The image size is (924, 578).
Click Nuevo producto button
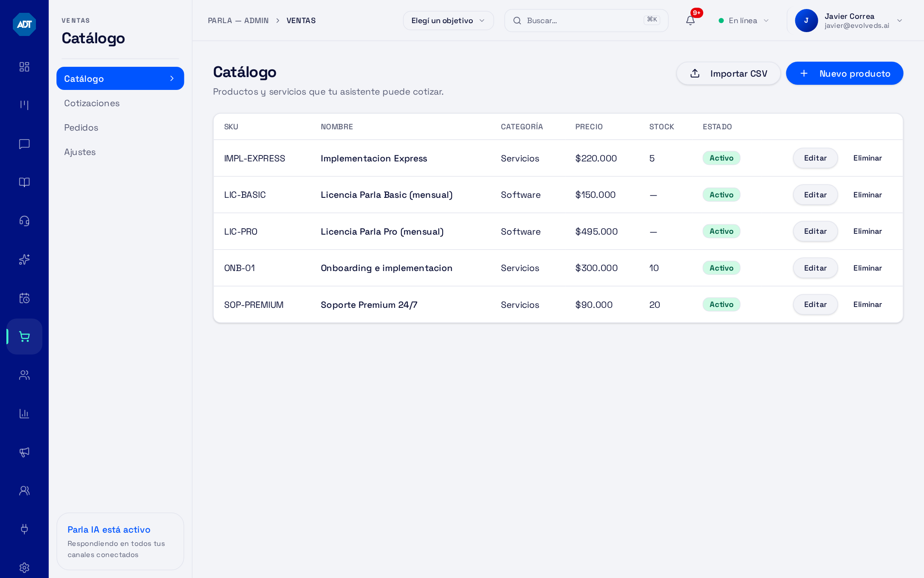[x=844, y=74]
